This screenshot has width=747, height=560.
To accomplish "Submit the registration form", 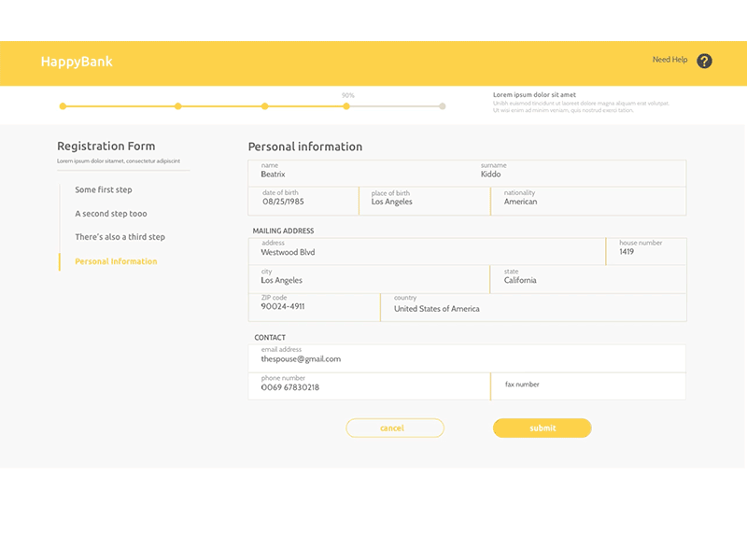I will pos(543,428).
